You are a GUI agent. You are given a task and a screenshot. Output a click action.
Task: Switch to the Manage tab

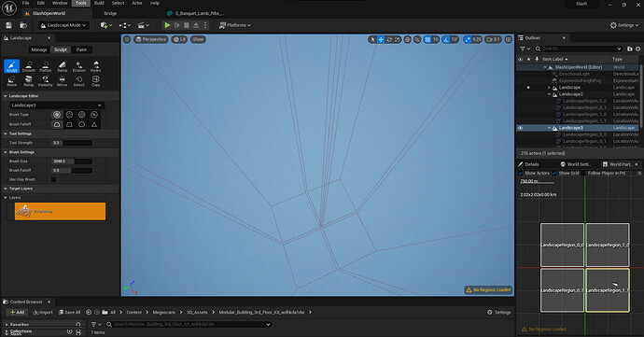39,49
